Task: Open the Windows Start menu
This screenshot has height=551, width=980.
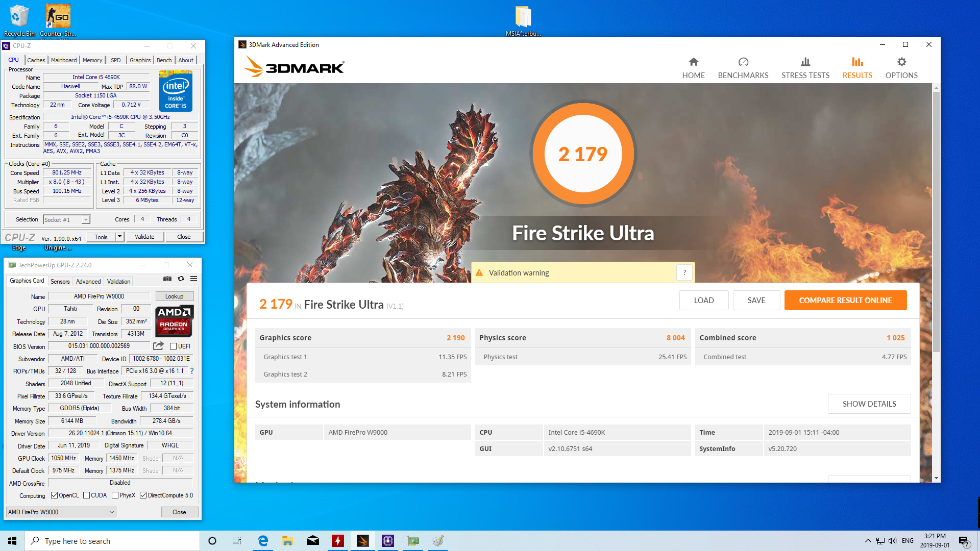Action: [12, 541]
